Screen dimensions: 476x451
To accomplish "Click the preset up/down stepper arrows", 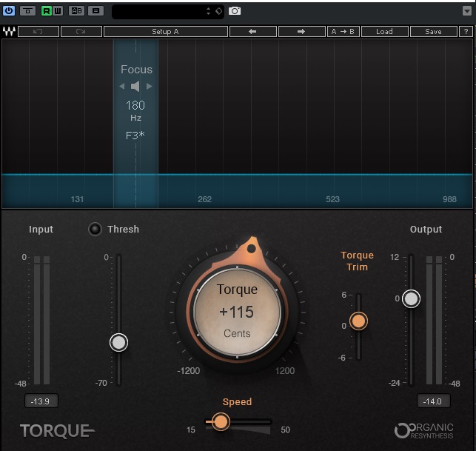I will pyautogui.click(x=208, y=11).
